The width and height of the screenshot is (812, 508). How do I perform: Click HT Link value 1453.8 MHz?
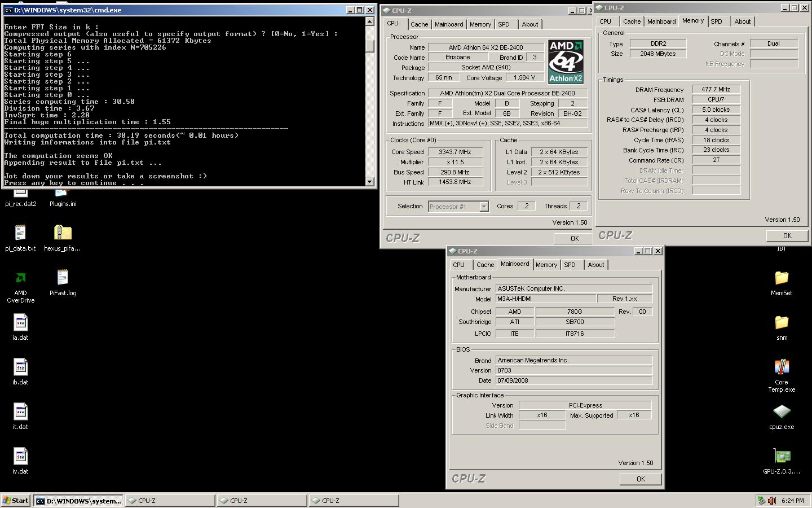point(454,182)
